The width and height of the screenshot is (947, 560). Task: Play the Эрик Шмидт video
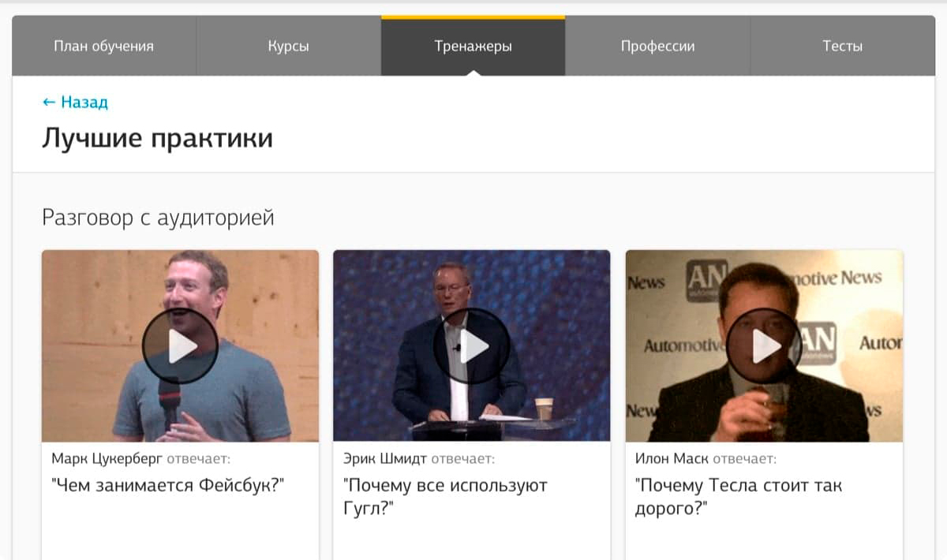pos(472,346)
